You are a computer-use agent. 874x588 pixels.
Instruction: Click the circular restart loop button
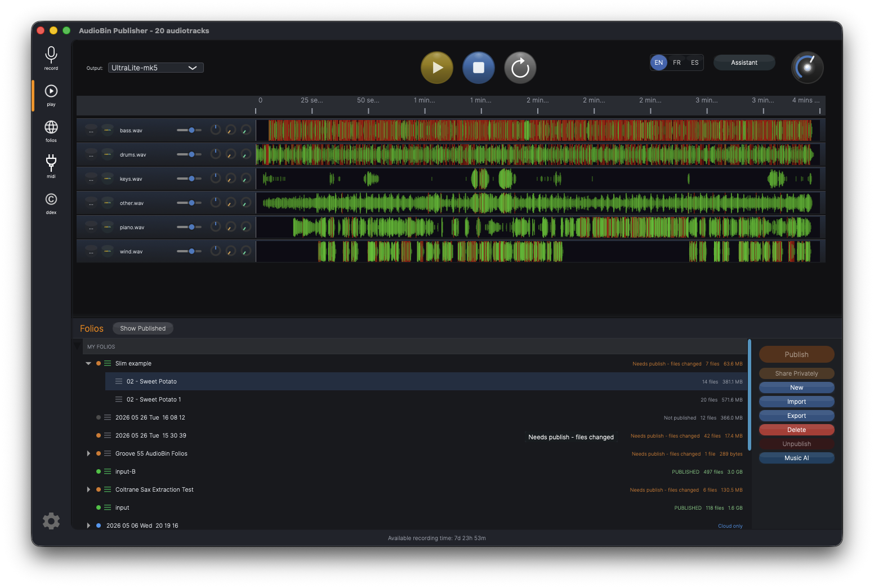[x=520, y=68]
